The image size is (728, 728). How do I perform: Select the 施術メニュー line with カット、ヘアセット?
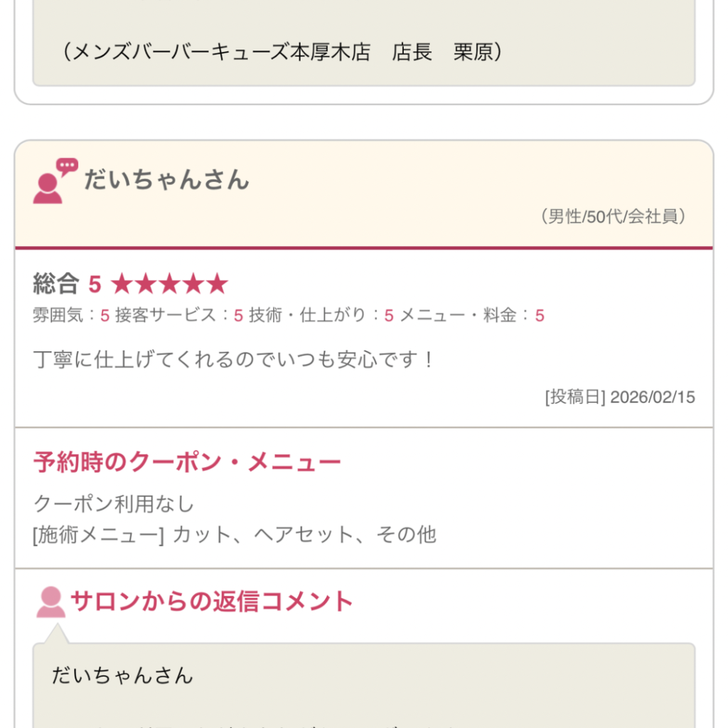(235, 534)
